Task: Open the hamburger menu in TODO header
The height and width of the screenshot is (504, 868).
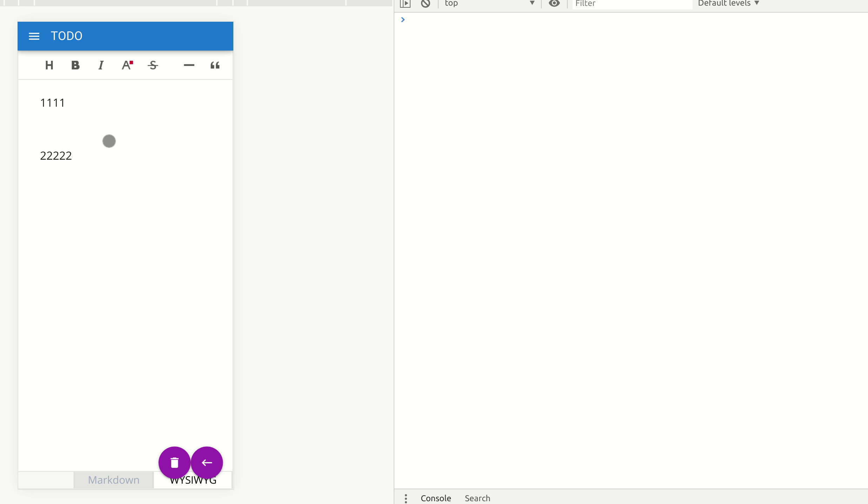Action: pos(34,36)
